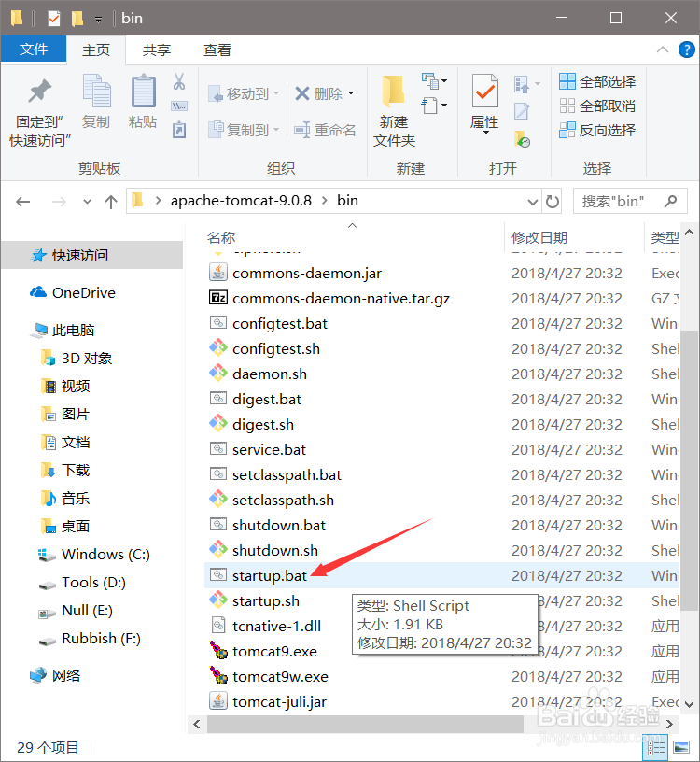This screenshot has height=762, width=700.
Task: Click the Copy path icon
Action: click(179, 106)
